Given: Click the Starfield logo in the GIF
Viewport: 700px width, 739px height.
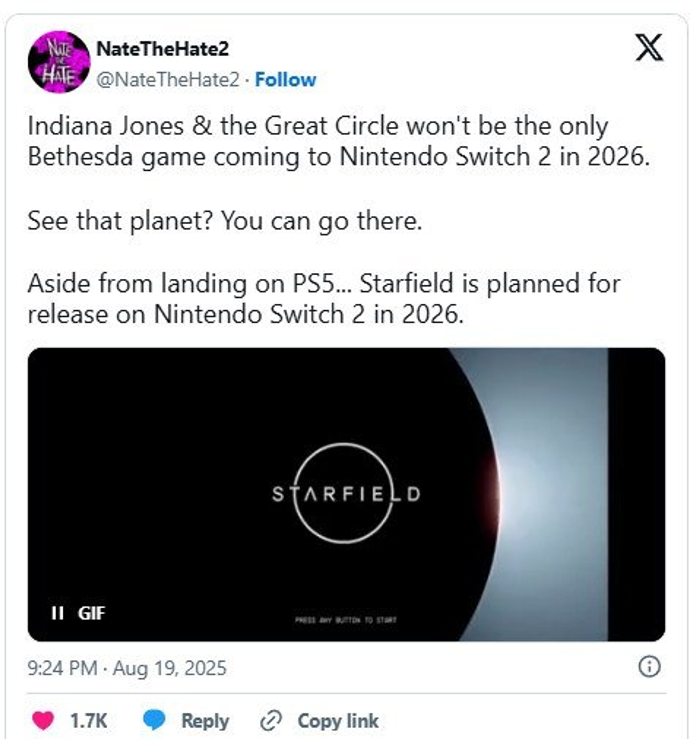Looking at the screenshot, I should (x=345, y=494).
